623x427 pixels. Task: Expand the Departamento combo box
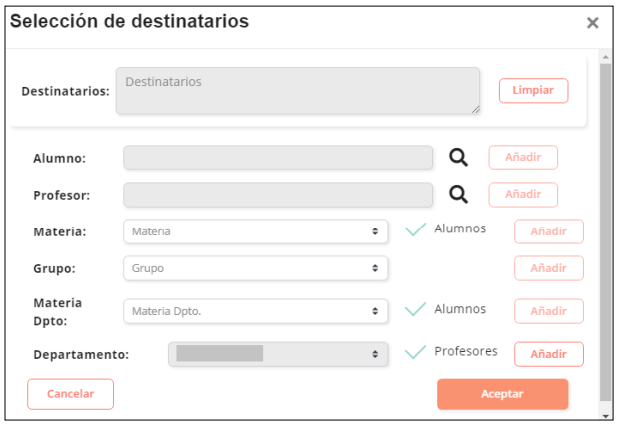click(278, 354)
